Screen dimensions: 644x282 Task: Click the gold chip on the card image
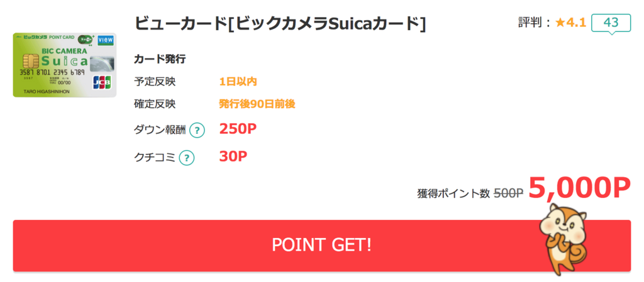pos(28,61)
